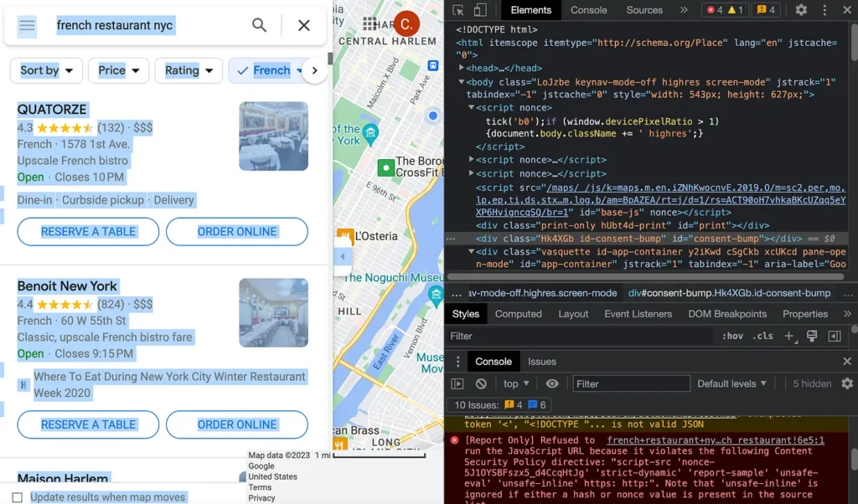The height and width of the screenshot is (504, 858).
Task: Clear the console with the ban icon
Action: click(x=481, y=383)
